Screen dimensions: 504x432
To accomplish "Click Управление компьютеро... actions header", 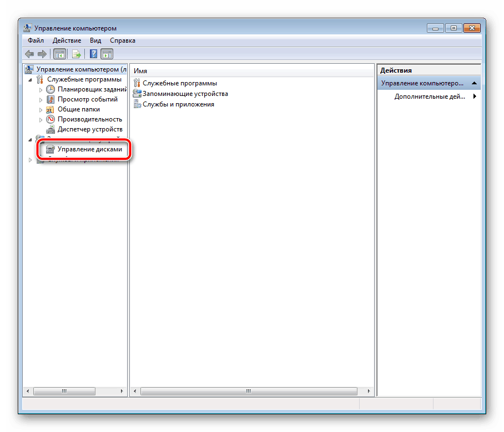I will [429, 83].
